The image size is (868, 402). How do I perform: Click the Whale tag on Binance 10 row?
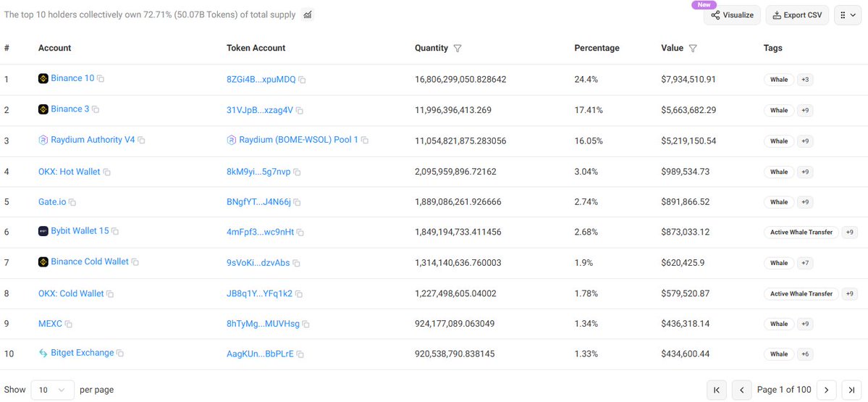(779, 80)
